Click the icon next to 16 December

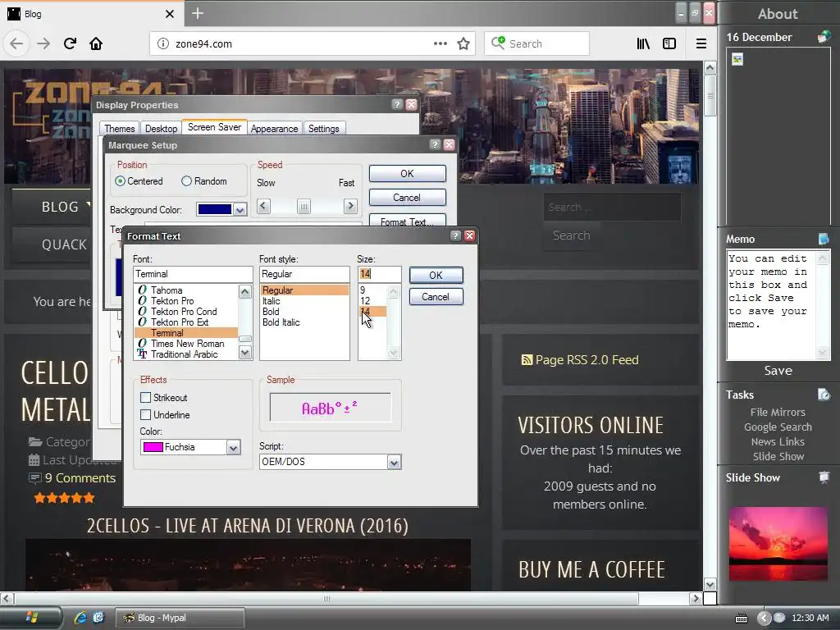[x=824, y=37]
